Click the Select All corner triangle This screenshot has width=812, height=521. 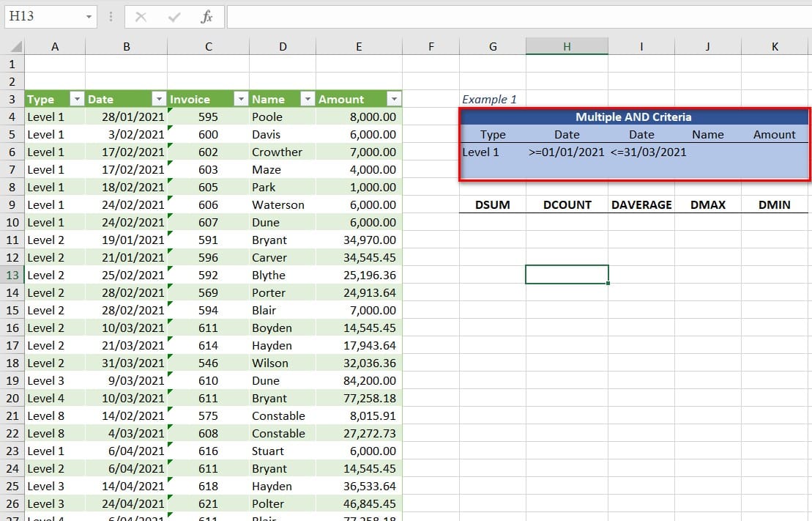pyautogui.click(x=16, y=48)
